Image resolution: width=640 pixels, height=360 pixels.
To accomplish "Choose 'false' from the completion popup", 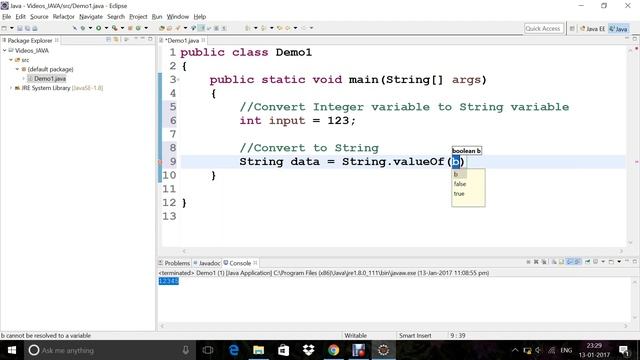I will click(x=460, y=184).
